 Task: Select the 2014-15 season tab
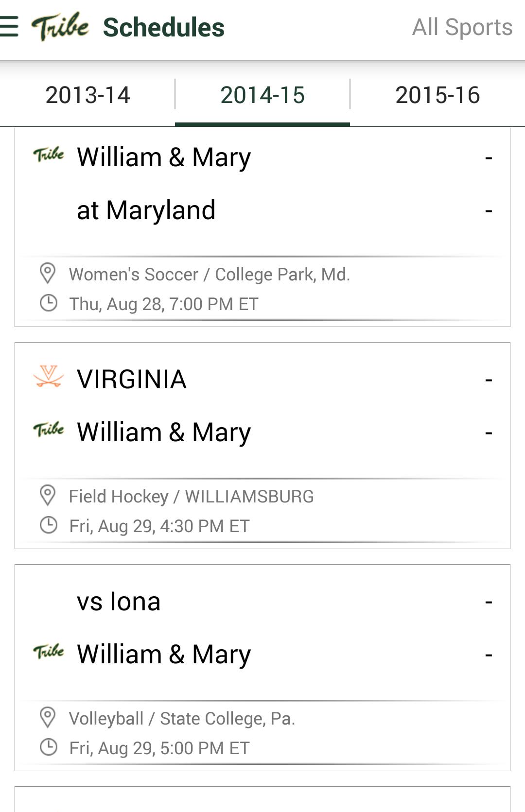(262, 95)
